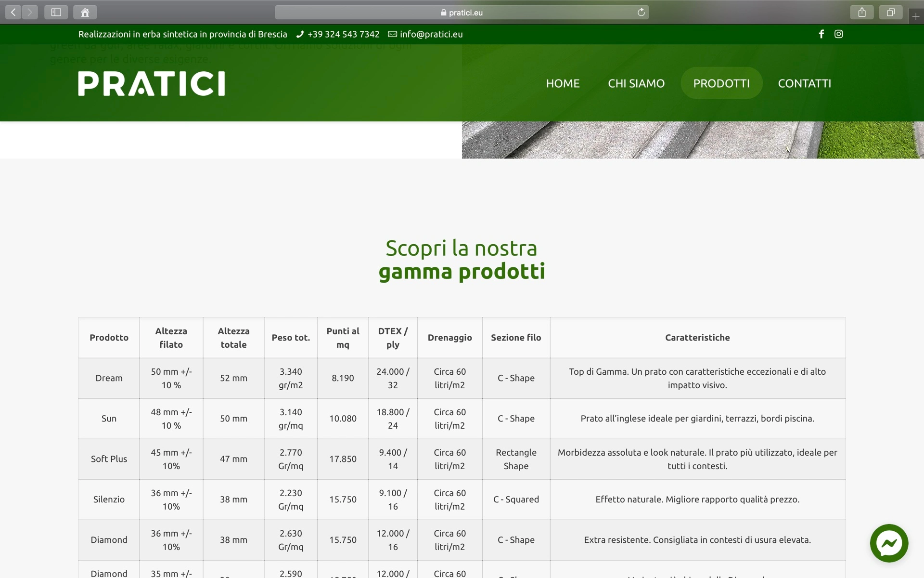Screen dimensions: 924x578
Task: Click the 'Prodotto' column header
Action: click(x=109, y=338)
